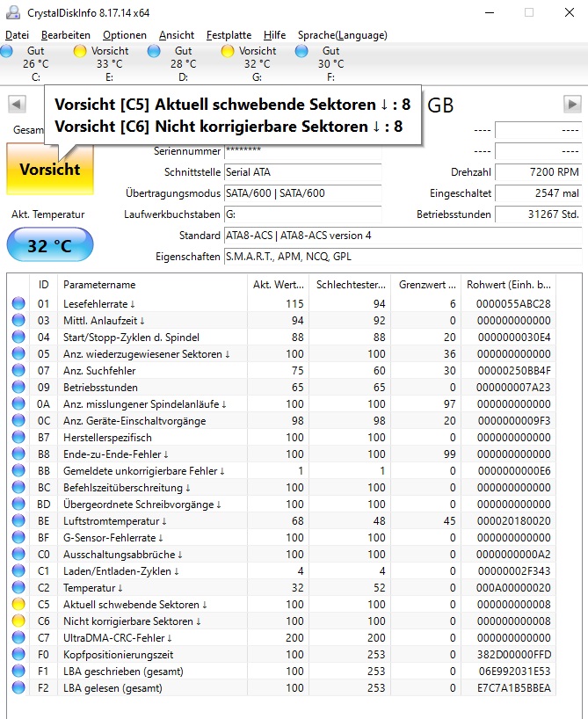Click the Schnittstelle Serial ATA field
The width and height of the screenshot is (588, 719).
(x=302, y=172)
